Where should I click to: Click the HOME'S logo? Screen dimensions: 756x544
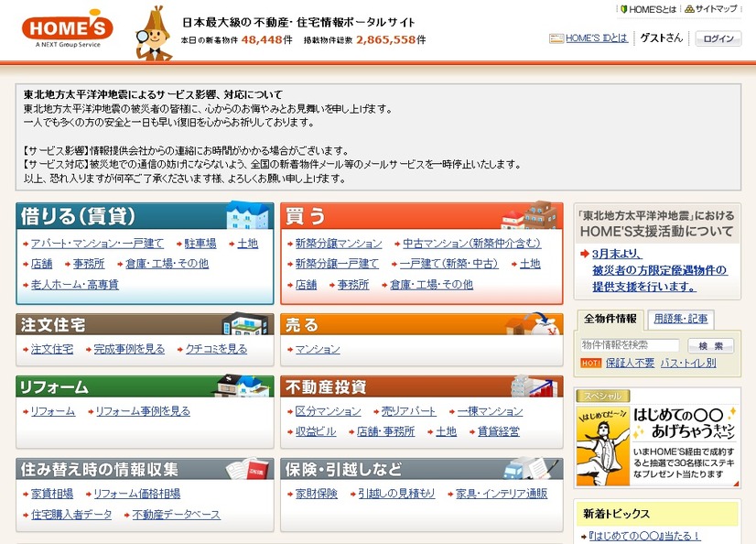point(68,29)
